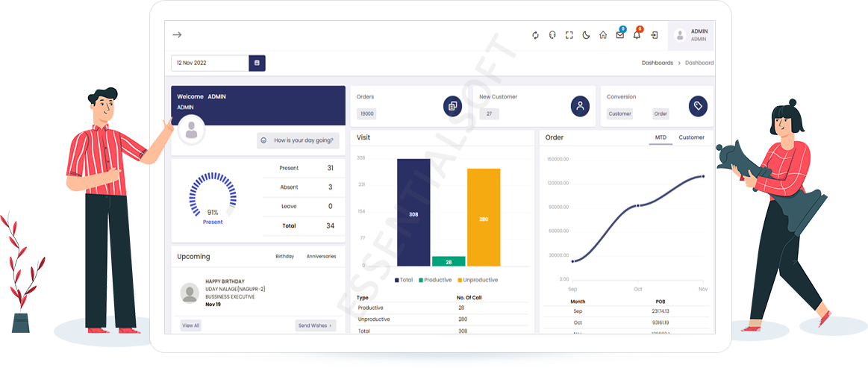The width and height of the screenshot is (868, 368).
Task: Click the 19000 orders value
Action: pos(367,114)
